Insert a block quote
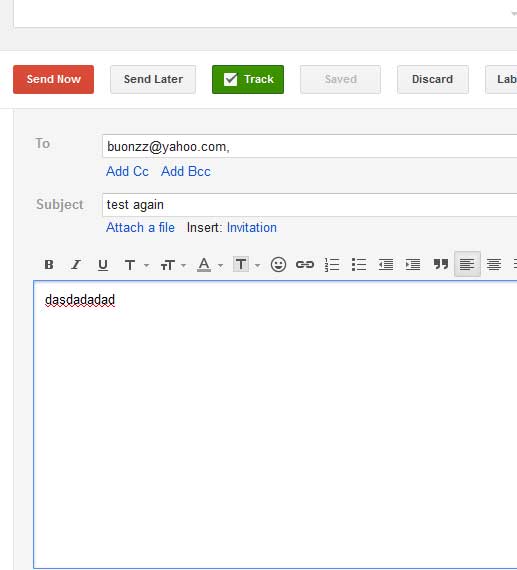Image resolution: width=517 pixels, height=570 pixels. click(441, 264)
